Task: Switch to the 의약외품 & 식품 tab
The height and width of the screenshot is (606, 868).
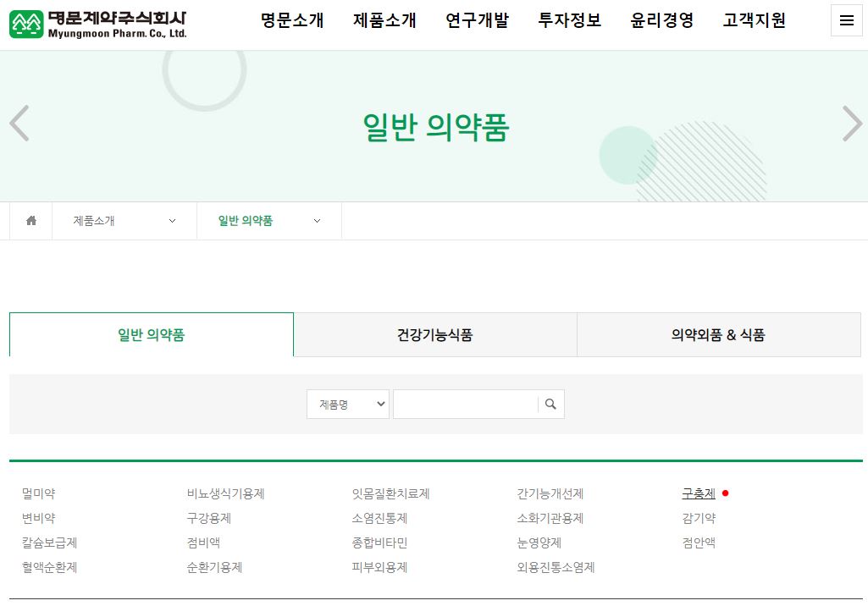Action: (718, 334)
